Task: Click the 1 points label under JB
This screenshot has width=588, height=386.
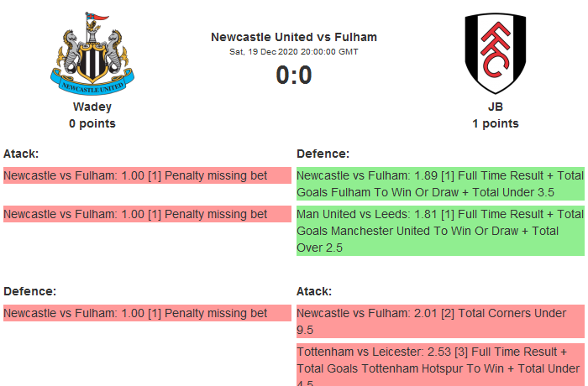Action: click(x=495, y=123)
